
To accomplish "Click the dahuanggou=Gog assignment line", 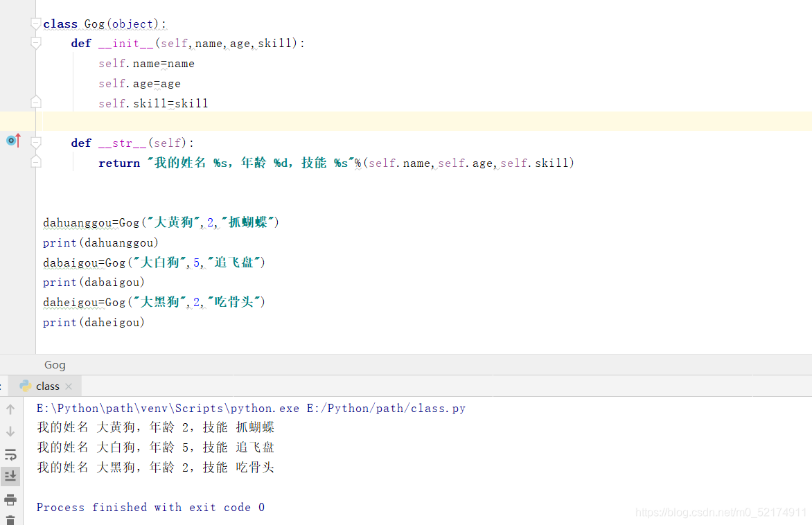I will (x=161, y=222).
